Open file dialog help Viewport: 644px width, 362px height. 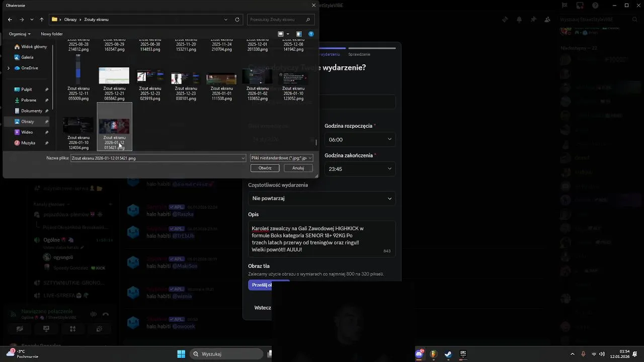(x=311, y=34)
